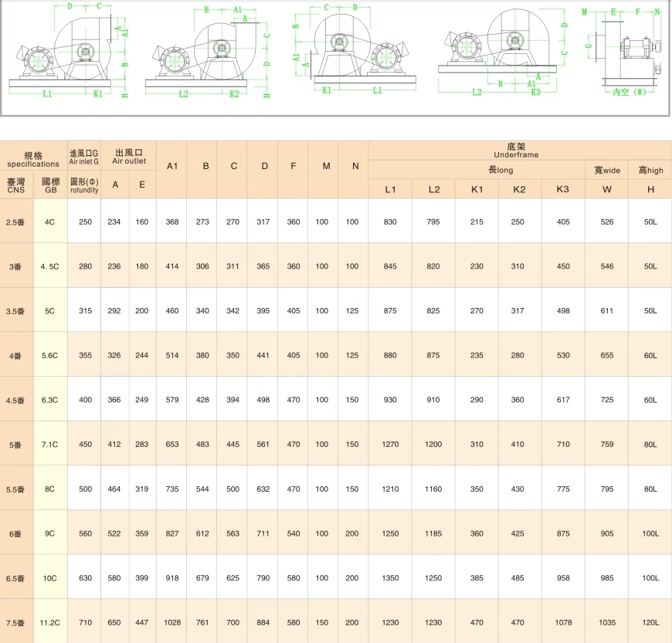The height and width of the screenshot is (643, 672).
Task: Select the value "1160" in the L2 column
Action: (433, 489)
